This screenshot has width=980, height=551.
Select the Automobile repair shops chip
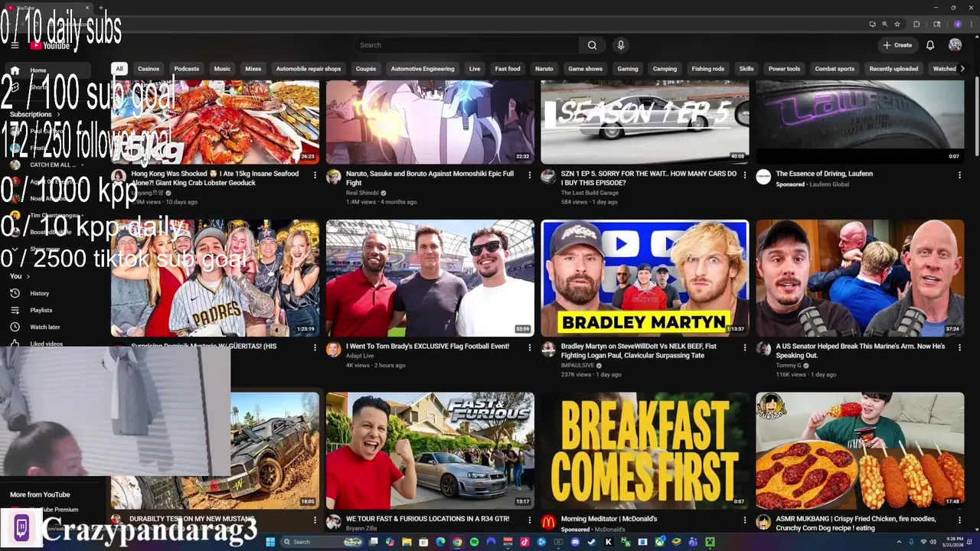point(309,69)
